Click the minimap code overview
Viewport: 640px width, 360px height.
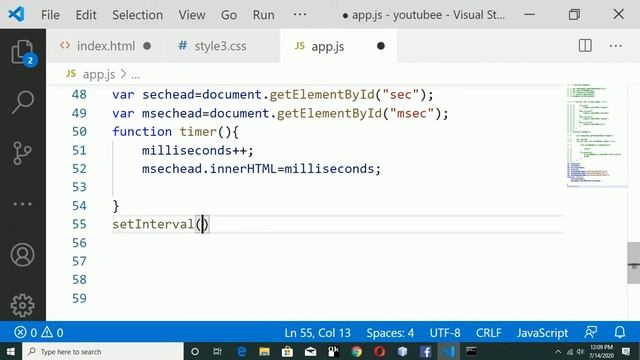[596, 135]
